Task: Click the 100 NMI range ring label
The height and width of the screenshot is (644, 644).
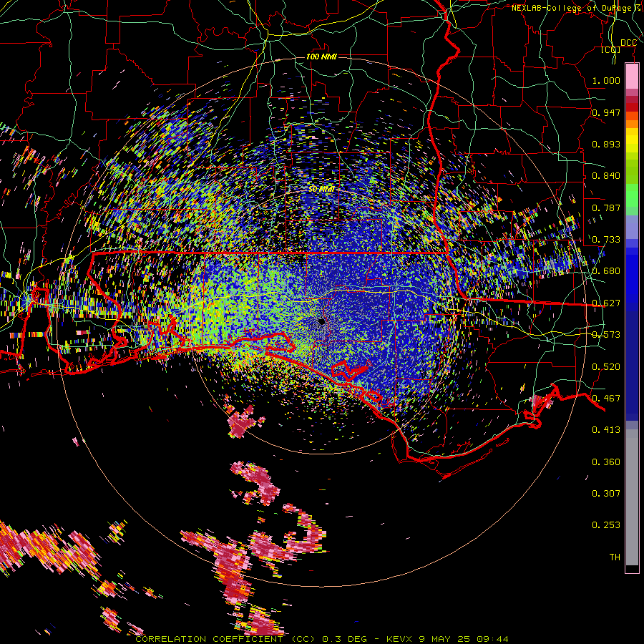Action: (321, 57)
